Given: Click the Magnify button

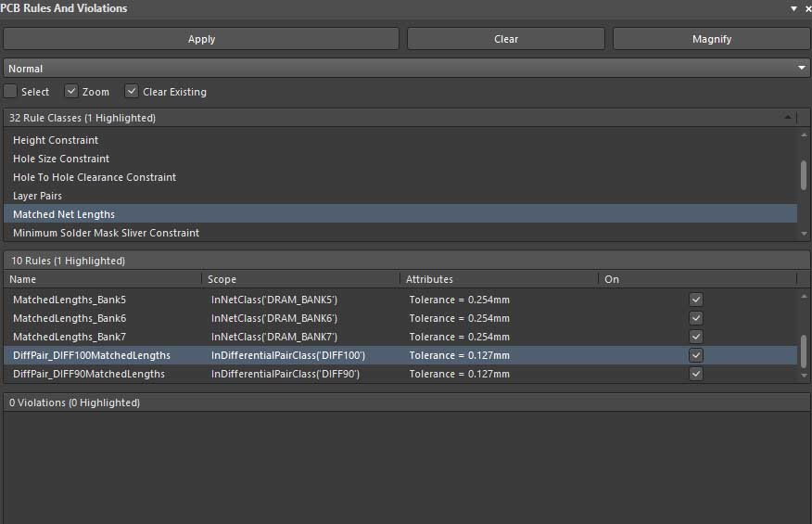Looking at the screenshot, I should pos(711,39).
